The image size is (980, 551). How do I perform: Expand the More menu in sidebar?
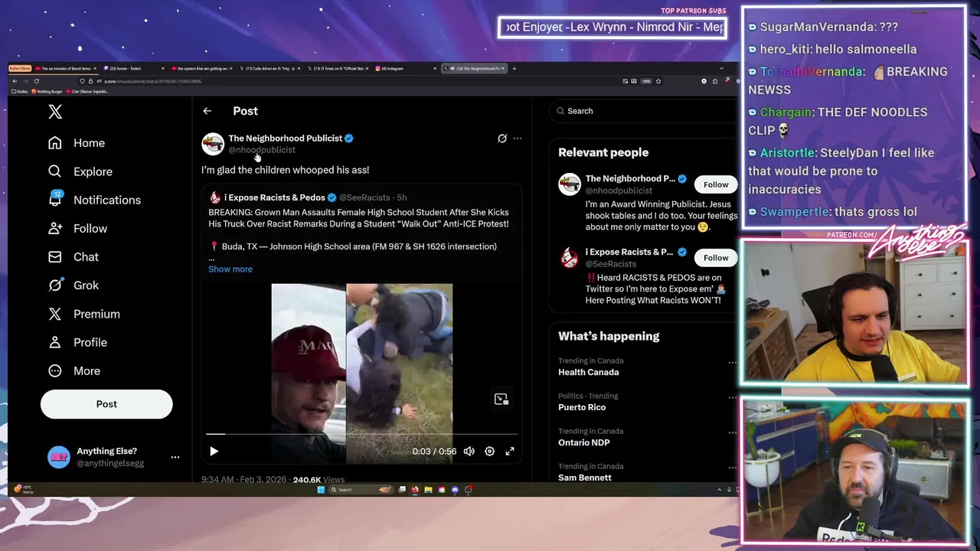tap(73, 370)
